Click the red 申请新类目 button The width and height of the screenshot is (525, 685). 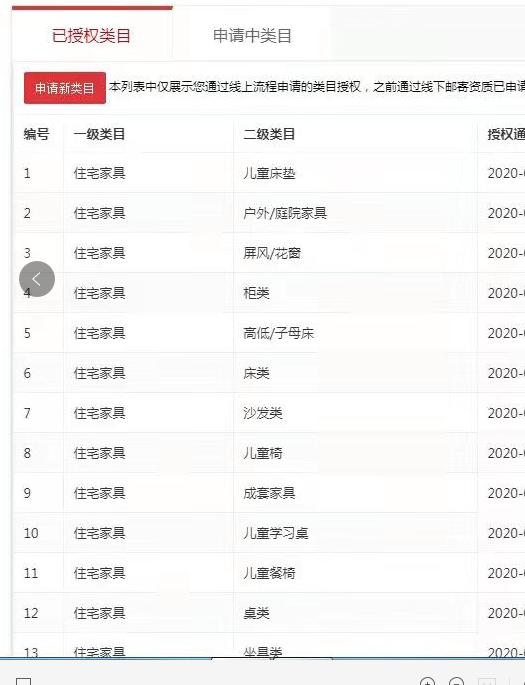pyautogui.click(x=65, y=88)
